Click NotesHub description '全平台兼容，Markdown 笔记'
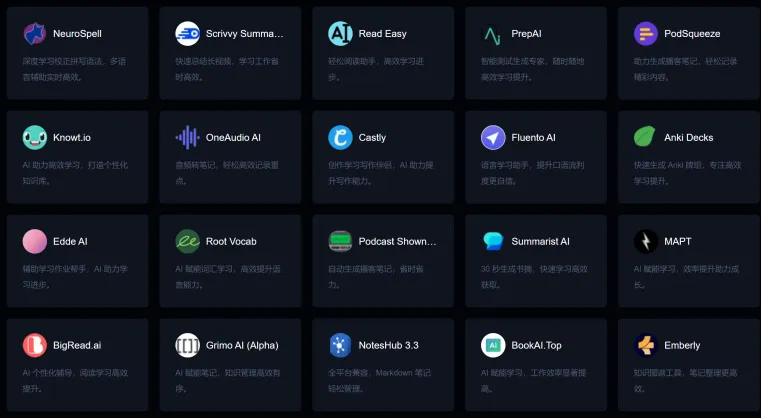 pos(379,373)
